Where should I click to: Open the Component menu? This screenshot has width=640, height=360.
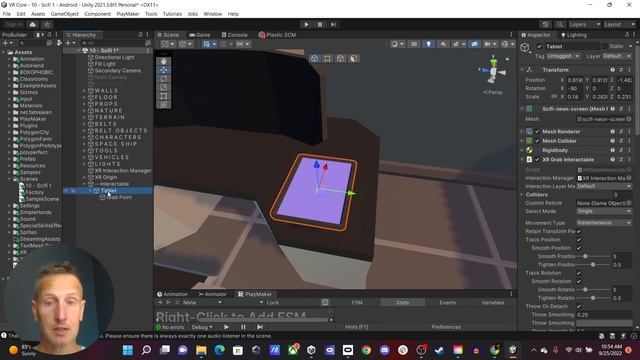(97, 14)
